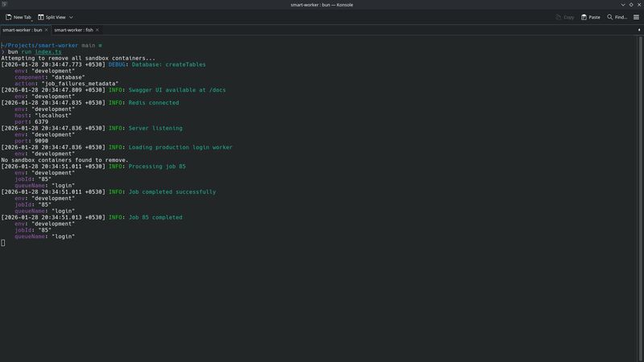This screenshot has height=362, width=644.
Task: Click the "Job completed successfully" message
Action: pyautogui.click(x=172, y=191)
